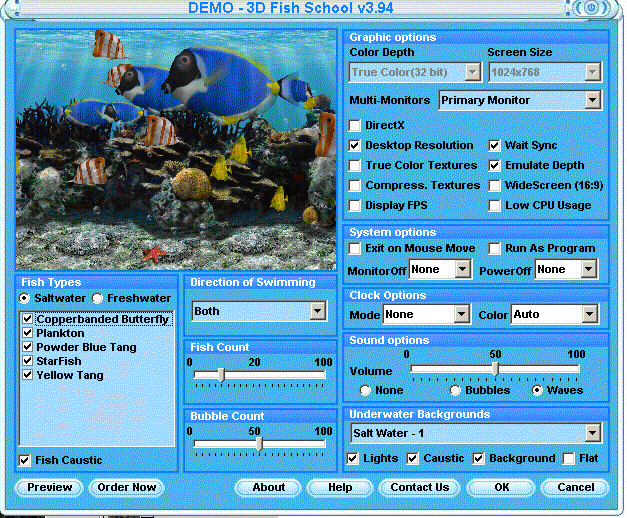The width and height of the screenshot is (627, 518).
Task: Click the Help button
Action: pyautogui.click(x=340, y=488)
